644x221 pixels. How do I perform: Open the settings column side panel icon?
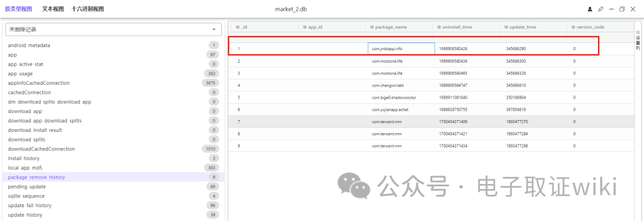pyautogui.click(x=638, y=41)
